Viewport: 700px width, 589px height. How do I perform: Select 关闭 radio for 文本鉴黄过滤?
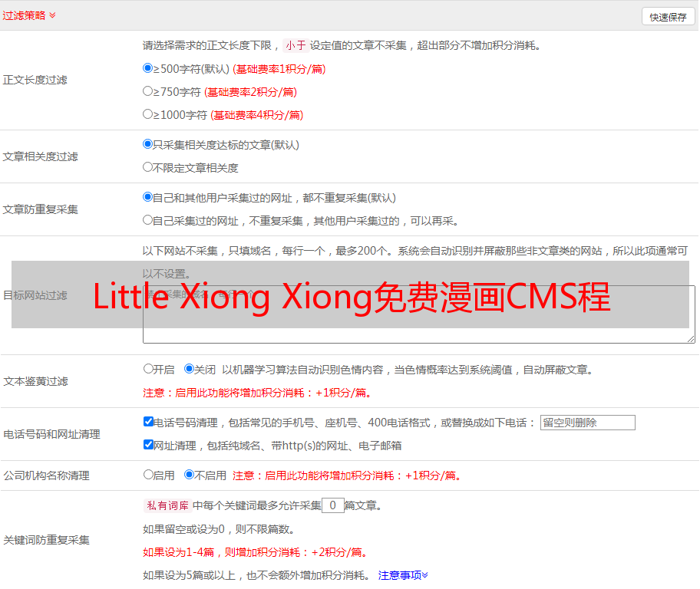pyautogui.click(x=190, y=369)
